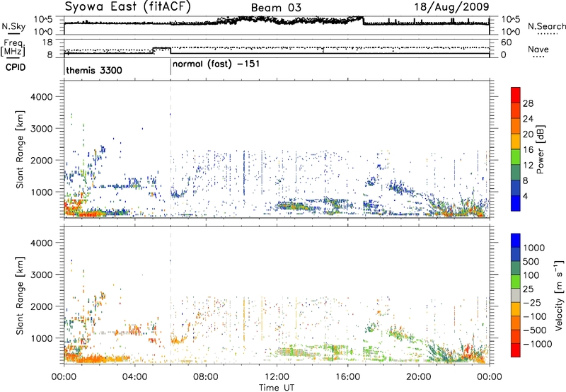
Task: Click 'Slant Range [km]' label of Power panel
Action: 20,149
